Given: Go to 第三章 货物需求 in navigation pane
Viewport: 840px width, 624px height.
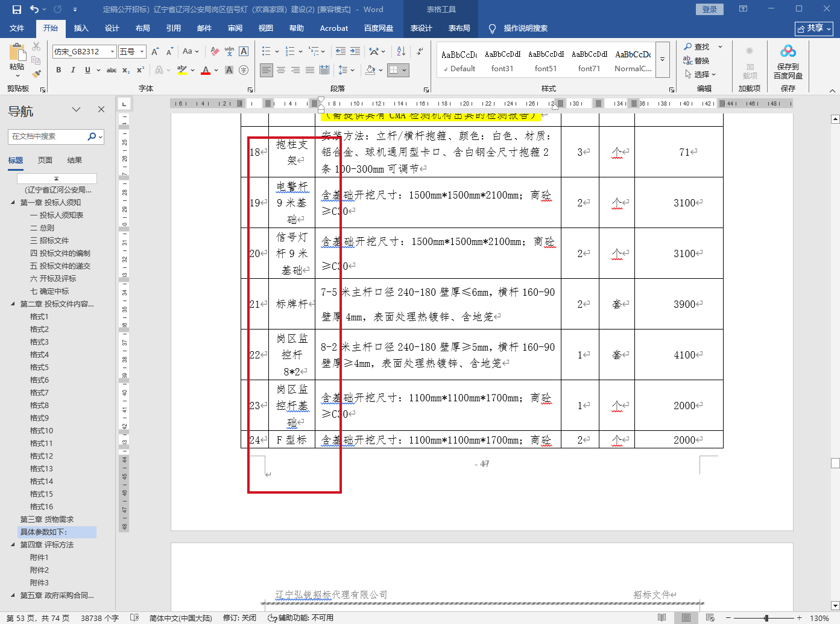Looking at the screenshot, I should click(x=47, y=520).
